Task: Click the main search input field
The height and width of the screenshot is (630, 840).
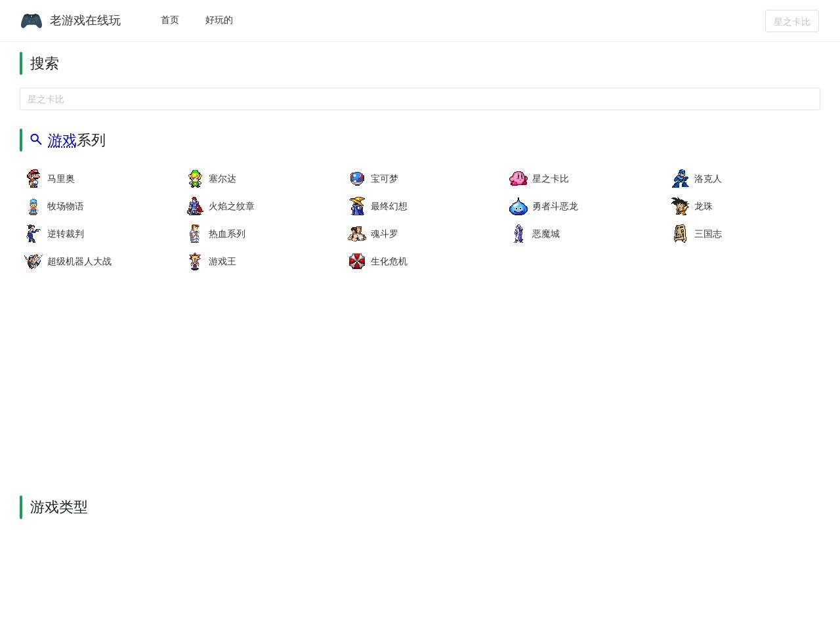Action: 420,99
